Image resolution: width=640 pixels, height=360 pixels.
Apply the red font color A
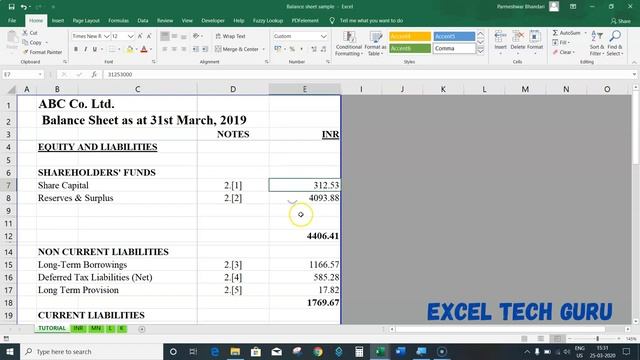coord(144,49)
